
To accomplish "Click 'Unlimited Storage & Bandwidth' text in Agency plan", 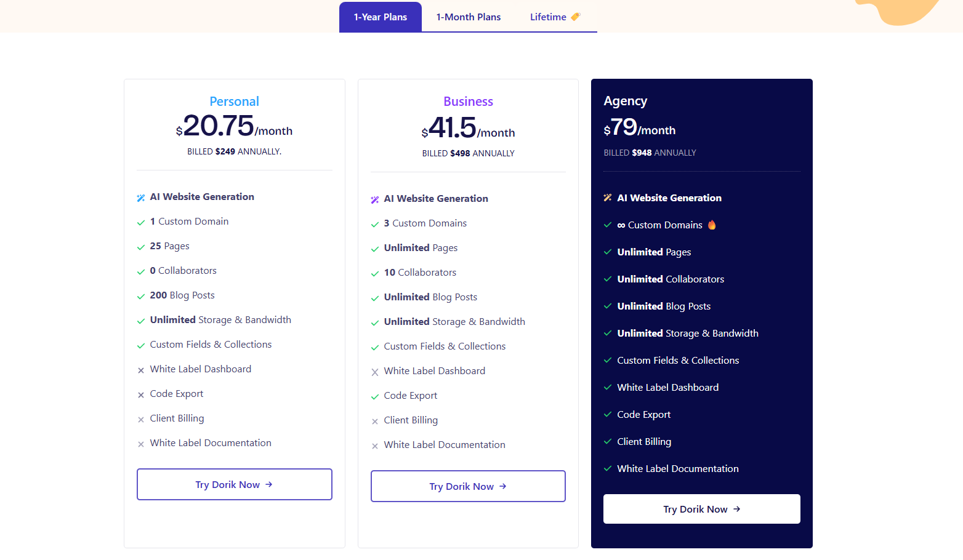I will [688, 334].
